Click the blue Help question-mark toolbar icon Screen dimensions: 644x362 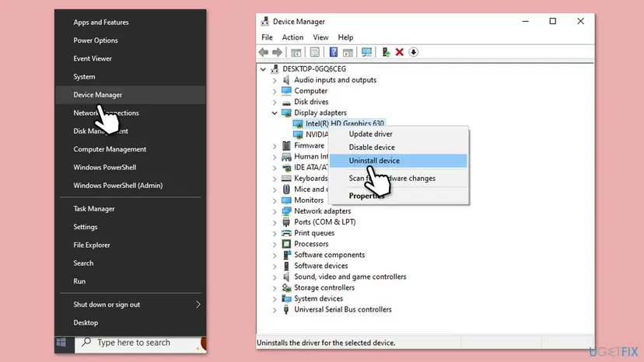click(334, 52)
